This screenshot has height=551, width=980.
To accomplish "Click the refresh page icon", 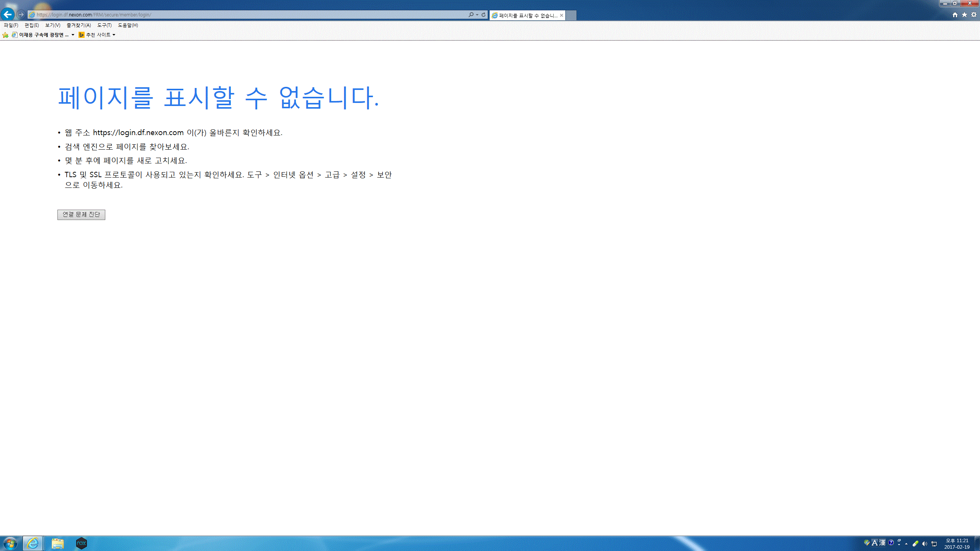I will (483, 15).
